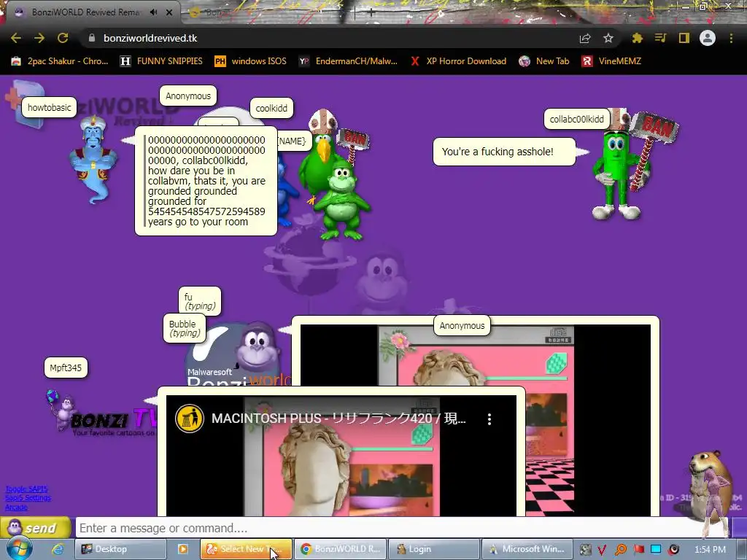Click the send button
The height and width of the screenshot is (560, 747).
(35, 528)
